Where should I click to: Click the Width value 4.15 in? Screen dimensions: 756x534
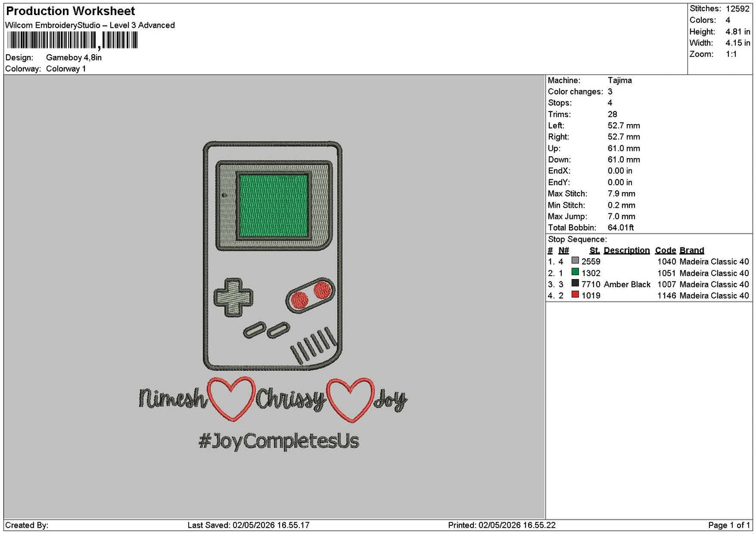pyautogui.click(x=738, y=43)
